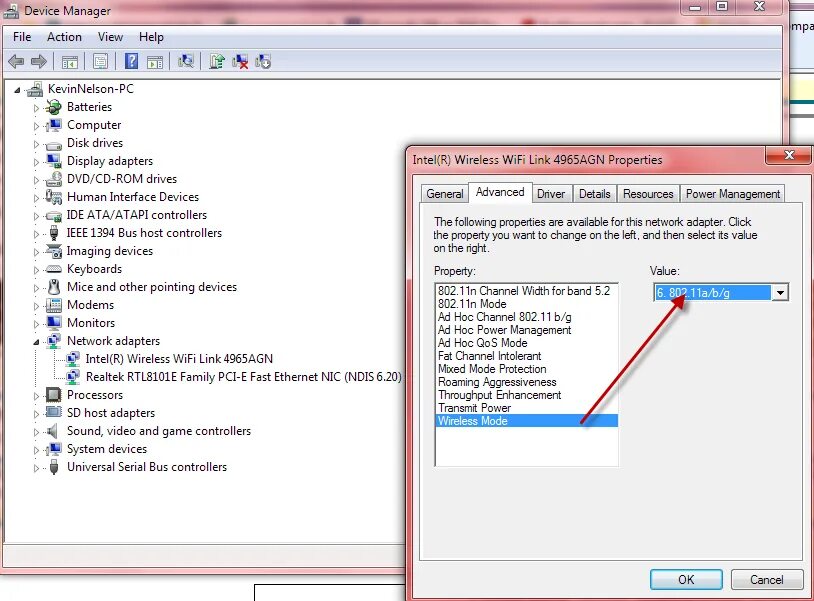Select the Sound, video and game controllers icon
This screenshot has width=814, height=601.
pyautogui.click(x=52, y=431)
